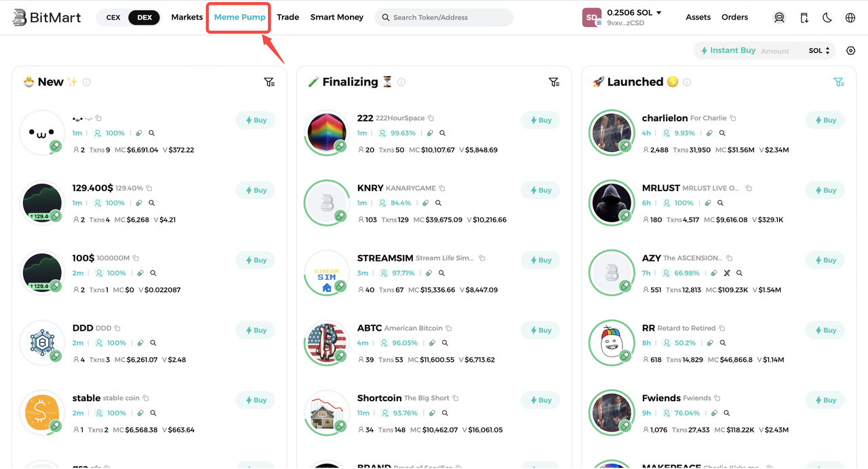The height and width of the screenshot is (469, 868).
Task: Open the settings icon beside Instant Buy
Action: point(851,51)
